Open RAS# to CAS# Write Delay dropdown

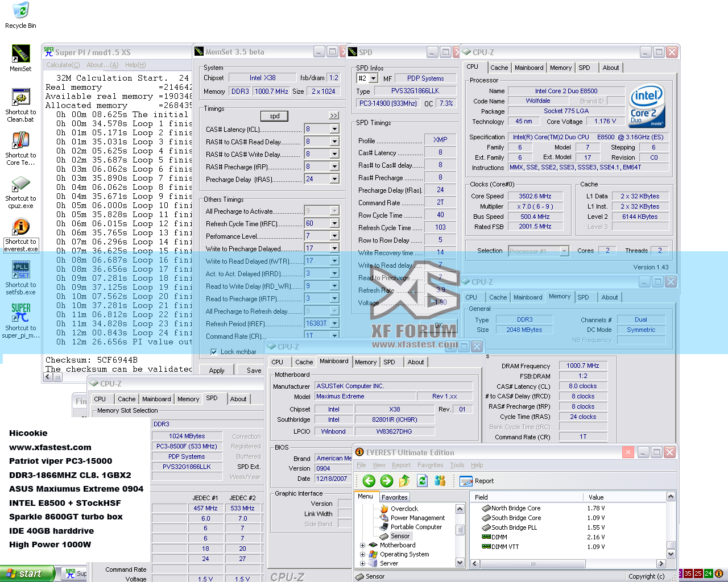click(x=334, y=154)
